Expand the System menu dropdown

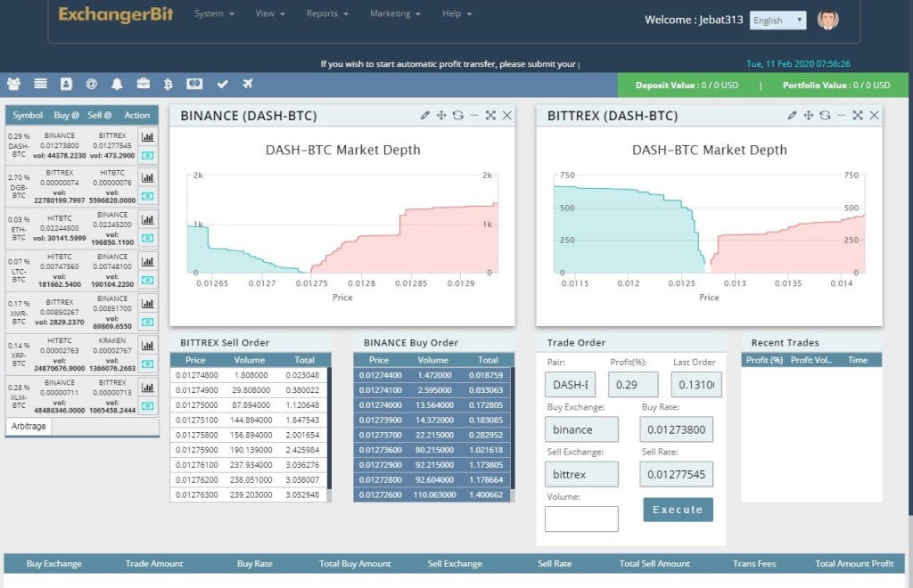214,14
